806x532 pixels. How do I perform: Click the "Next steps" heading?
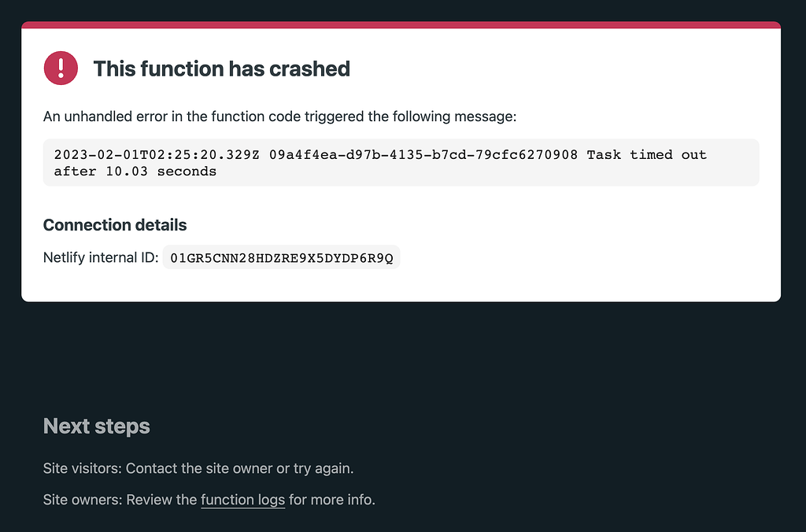(97, 426)
